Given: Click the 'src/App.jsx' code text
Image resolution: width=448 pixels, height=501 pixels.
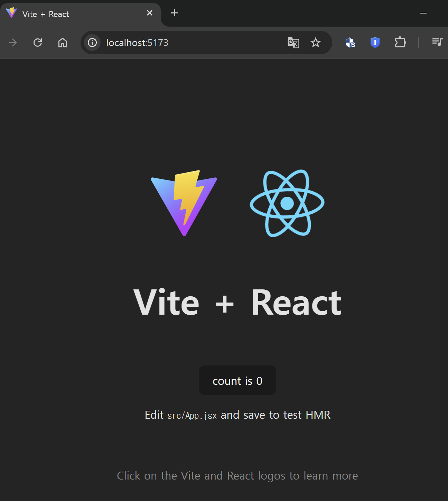Looking at the screenshot, I should point(192,416).
